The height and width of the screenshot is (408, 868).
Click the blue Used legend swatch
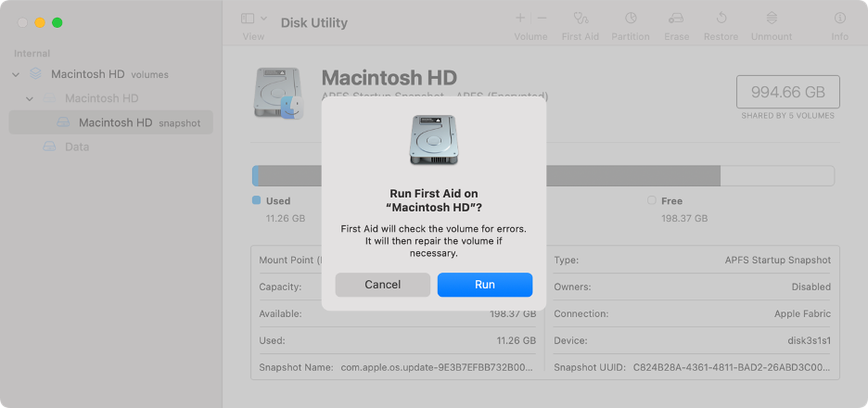point(256,200)
